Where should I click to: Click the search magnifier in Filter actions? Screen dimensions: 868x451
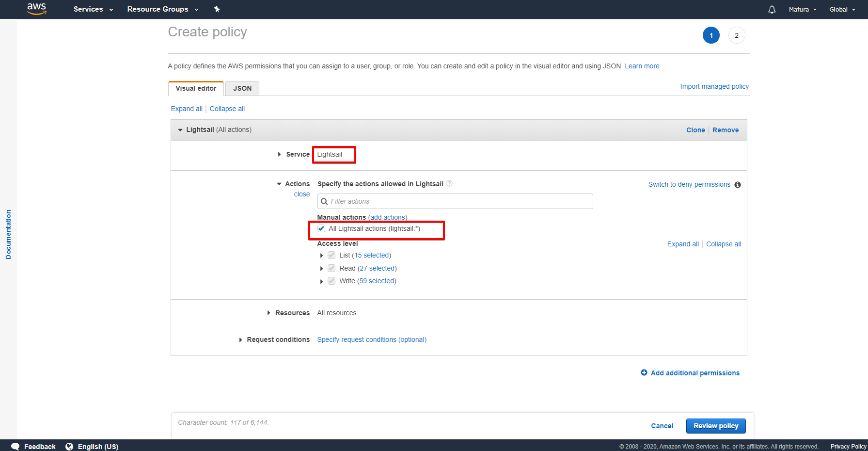pos(324,201)
